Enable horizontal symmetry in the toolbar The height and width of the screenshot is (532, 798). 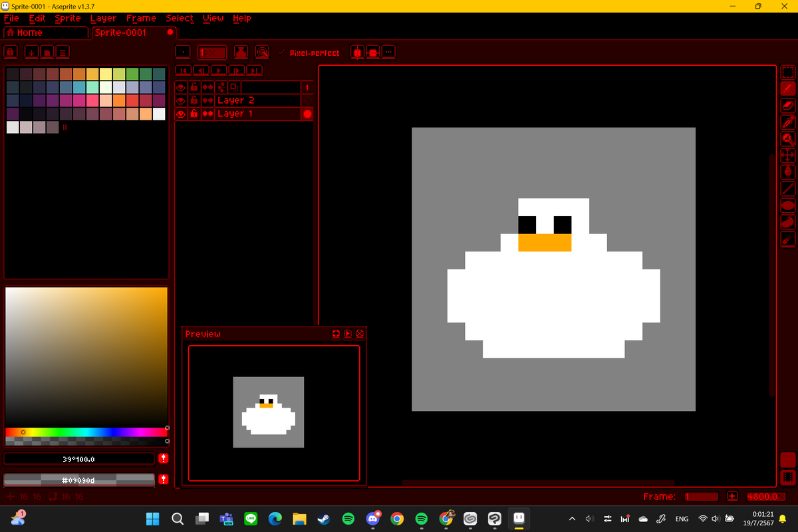tap(357, 52)
